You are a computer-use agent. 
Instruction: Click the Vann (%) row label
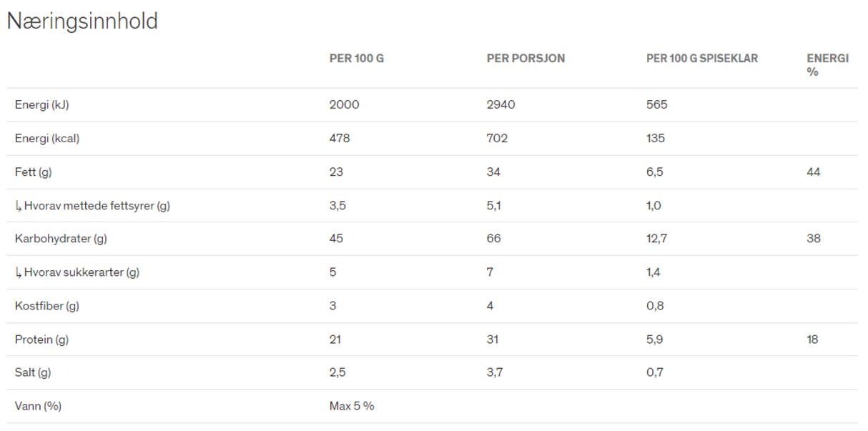(x=38, y=406)
